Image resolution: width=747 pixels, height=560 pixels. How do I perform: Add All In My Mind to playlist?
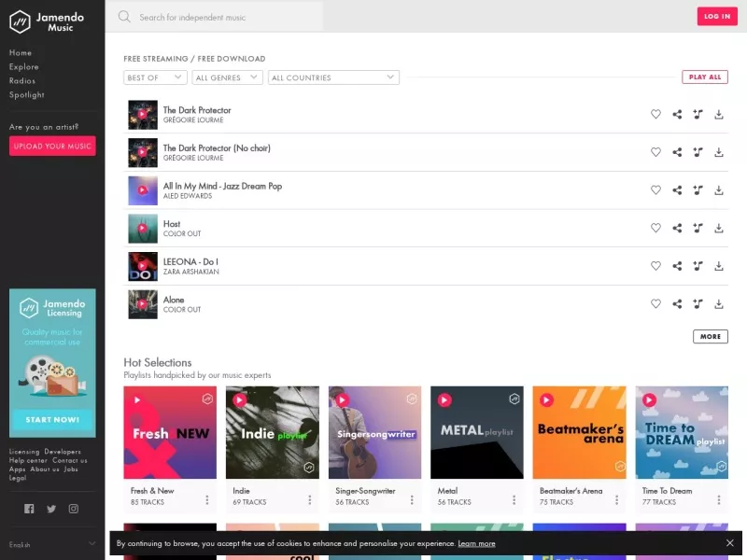click(698, 190)
